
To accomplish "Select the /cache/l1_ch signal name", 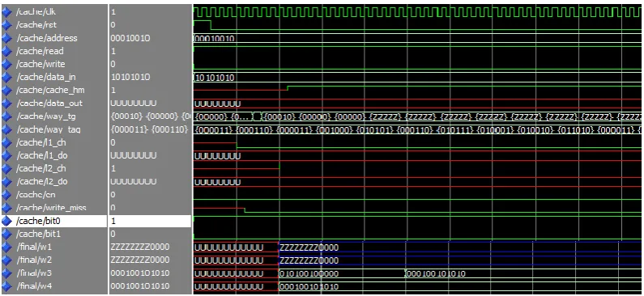I will point(41,142).
